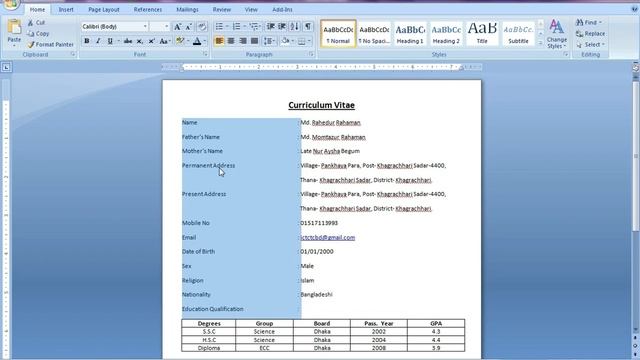The width and height of the screenshot is (640, 360).
Task: Apply the Heading 1 style
Action: point(410,33)
